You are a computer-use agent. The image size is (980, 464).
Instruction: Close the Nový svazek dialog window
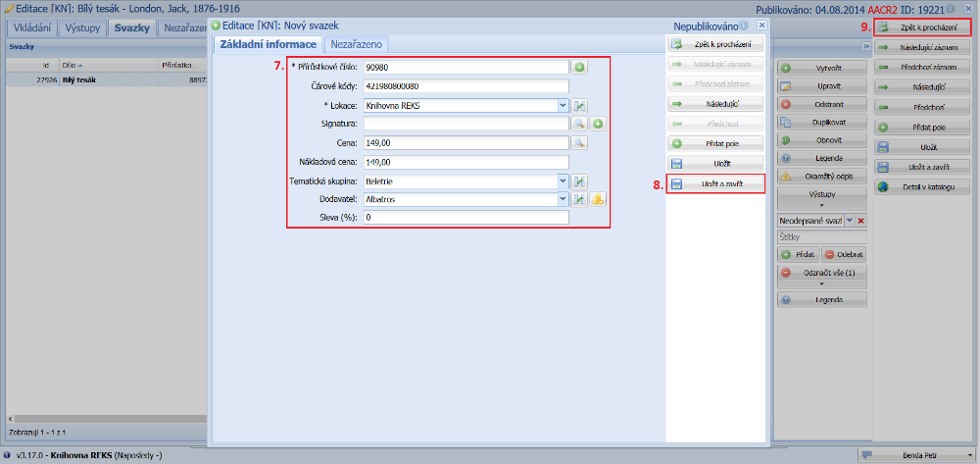click(x=761, y=25)
